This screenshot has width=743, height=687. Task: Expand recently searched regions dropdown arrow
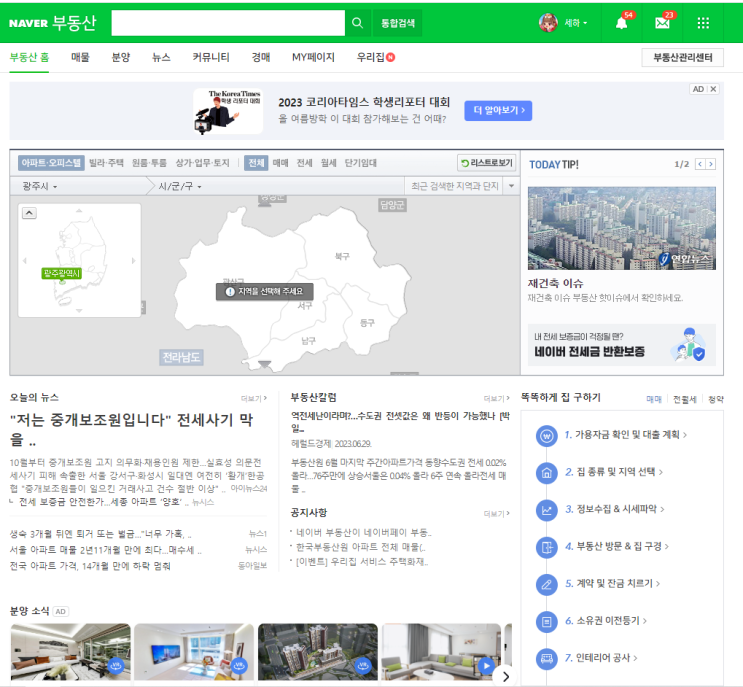tap(511, 186)
